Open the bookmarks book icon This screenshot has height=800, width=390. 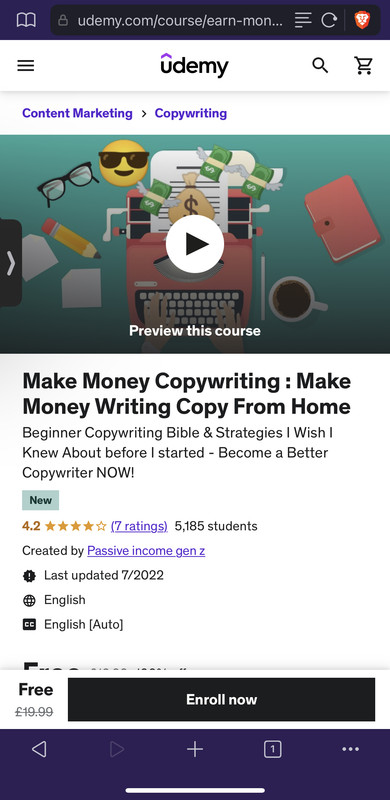tap(26, 20)
